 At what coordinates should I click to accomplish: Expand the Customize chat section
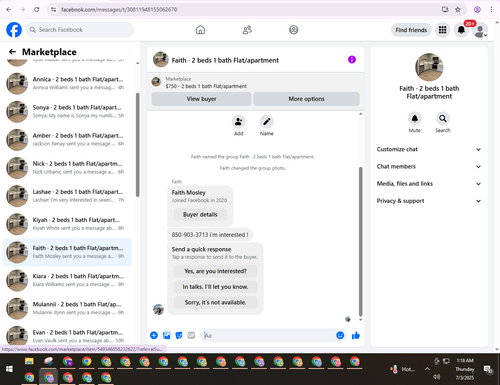(429, 149)
